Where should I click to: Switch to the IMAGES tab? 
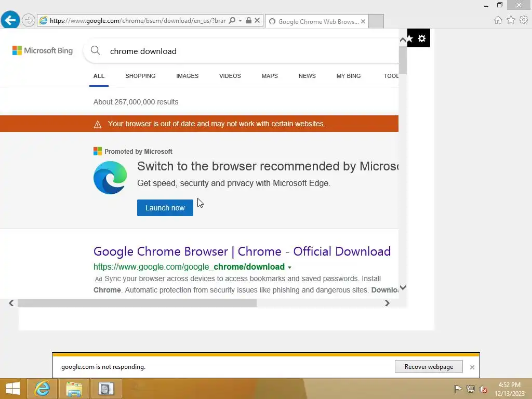[x=187, y=76]
